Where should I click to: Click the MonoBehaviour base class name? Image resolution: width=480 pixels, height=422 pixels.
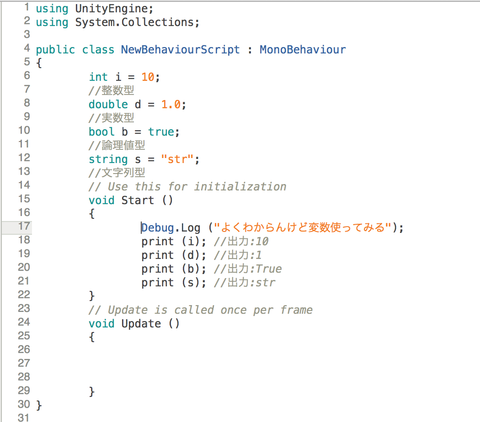(x=303, y=50)
